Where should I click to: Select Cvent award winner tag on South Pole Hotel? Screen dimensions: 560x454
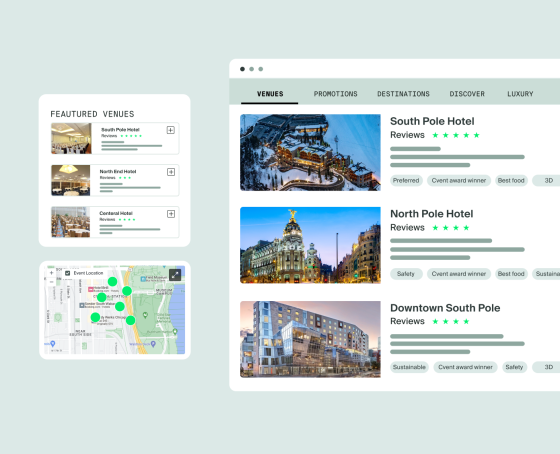tap(459, 181)
